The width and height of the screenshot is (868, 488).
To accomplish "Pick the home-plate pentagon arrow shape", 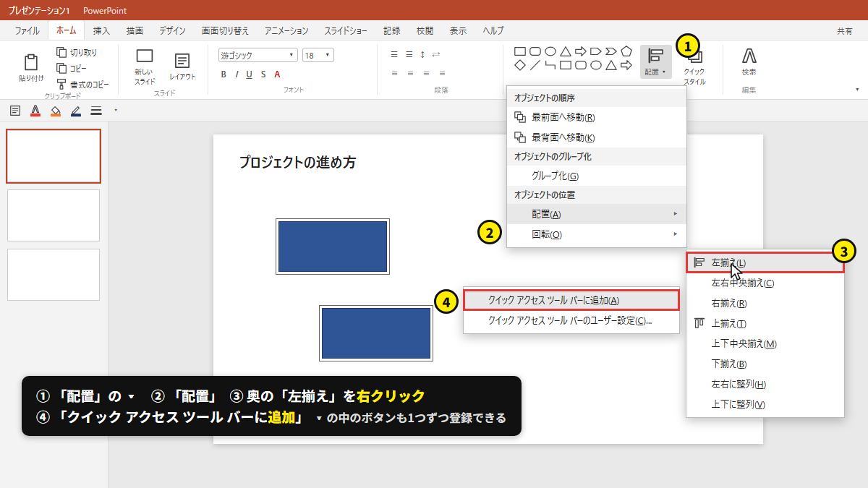I will pyautogui.click(x=596, y=51).
